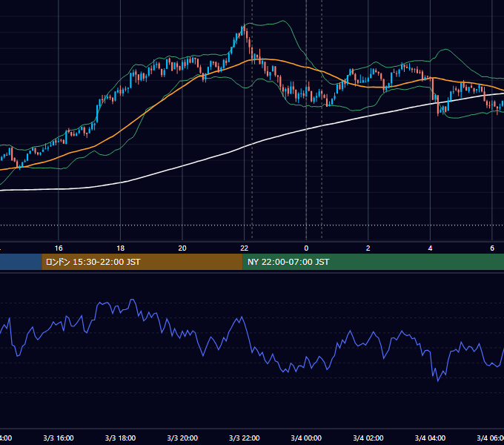Click the 3/3 22:00 time label

245,438
